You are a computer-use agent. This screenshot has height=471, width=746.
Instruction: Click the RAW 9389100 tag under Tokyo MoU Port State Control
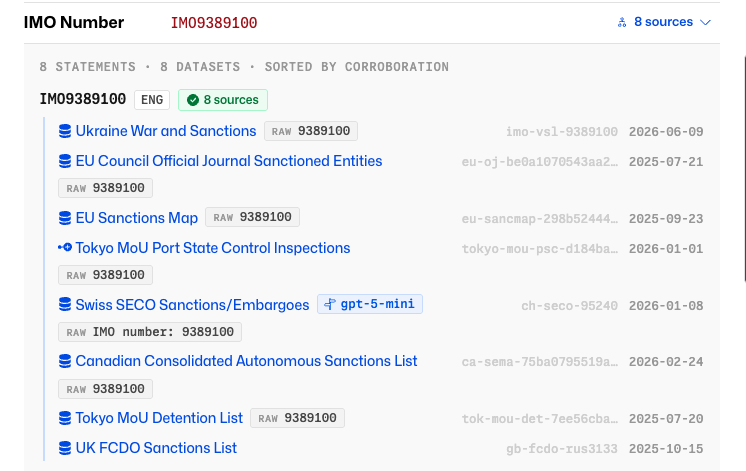tap(105, 275)
